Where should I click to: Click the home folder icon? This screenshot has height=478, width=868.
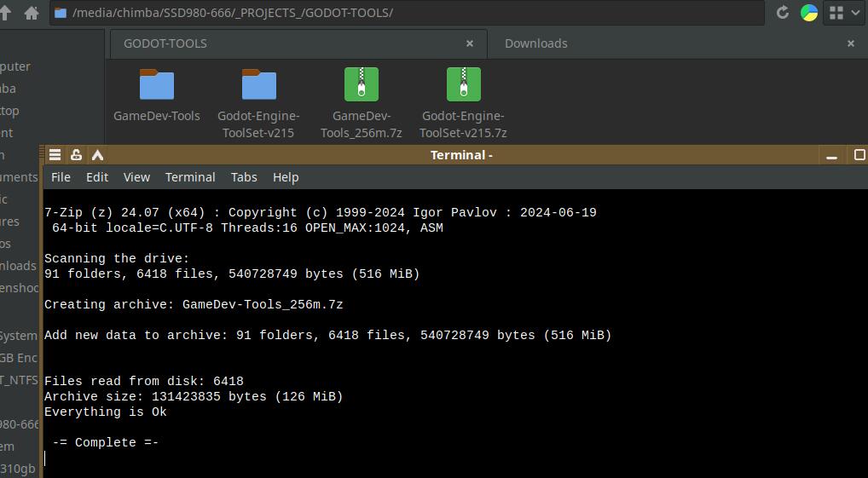(x=32, y=13)
